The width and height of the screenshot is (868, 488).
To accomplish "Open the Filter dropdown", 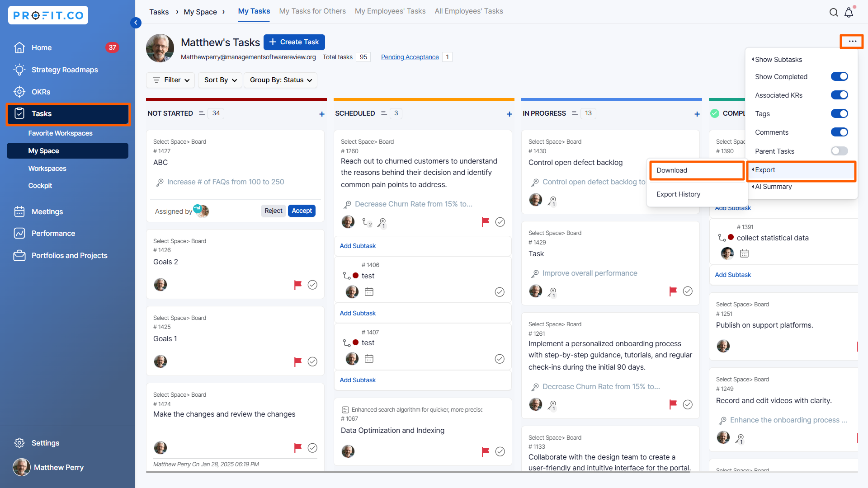I will [171, 80].
